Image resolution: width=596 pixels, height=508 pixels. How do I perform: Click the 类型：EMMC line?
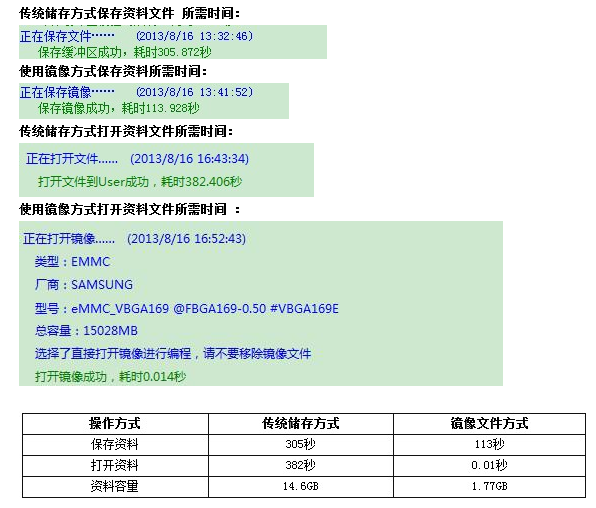72,262
